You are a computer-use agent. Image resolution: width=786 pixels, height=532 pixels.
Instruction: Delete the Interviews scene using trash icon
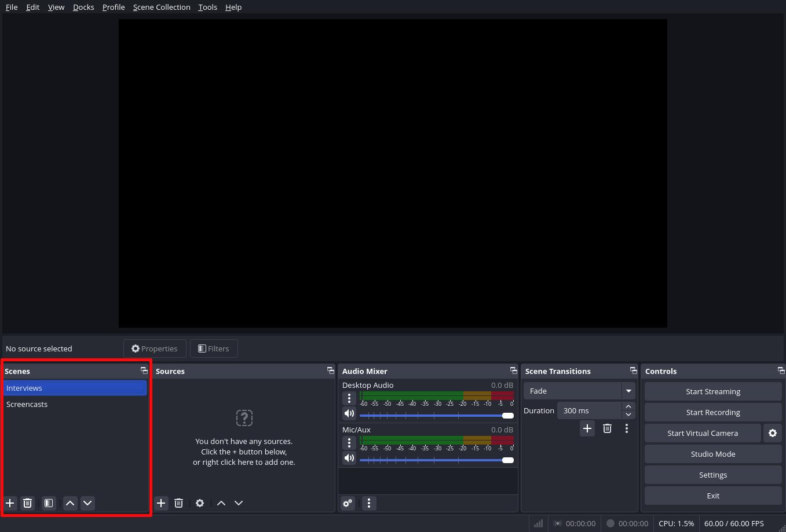click(x=27, y=503)
